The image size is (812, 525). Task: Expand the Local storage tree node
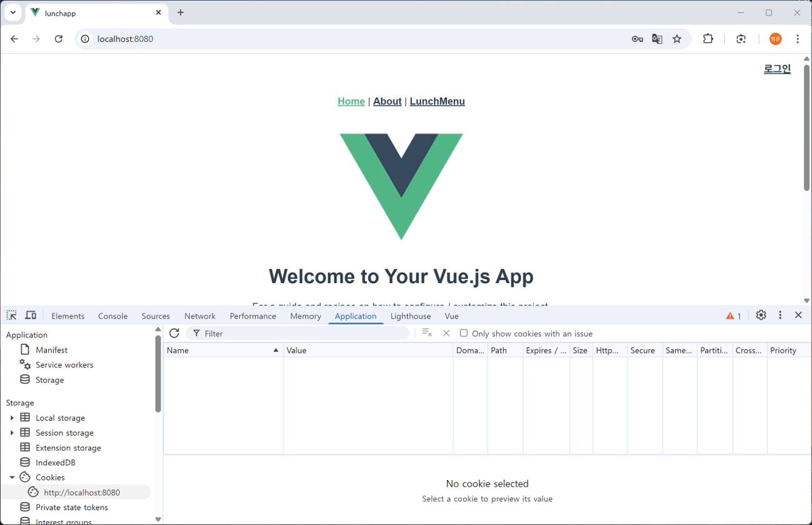[12, 417]
